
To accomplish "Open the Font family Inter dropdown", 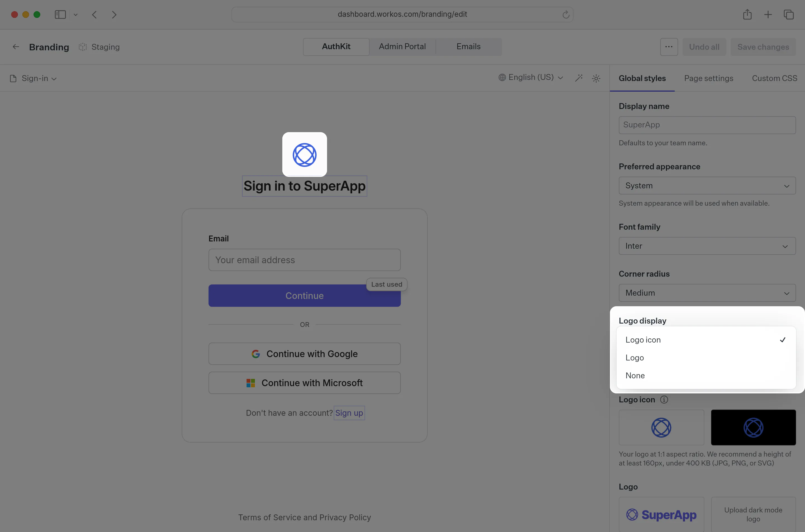I will [707, 246].
